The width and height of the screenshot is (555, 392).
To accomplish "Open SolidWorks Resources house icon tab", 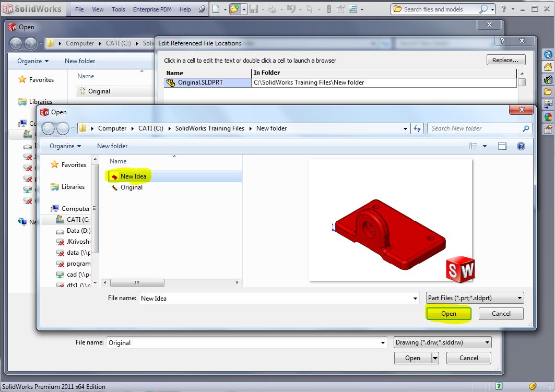I will pos(548,67).
